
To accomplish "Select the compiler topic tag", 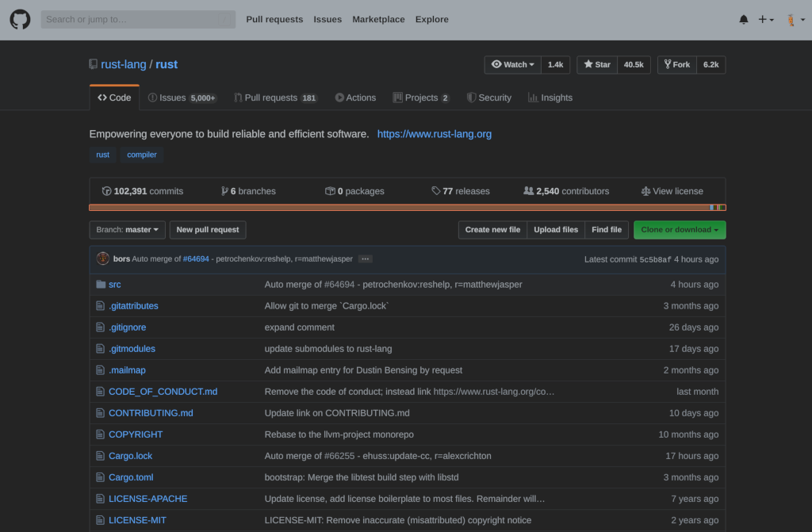I will 142,155.
